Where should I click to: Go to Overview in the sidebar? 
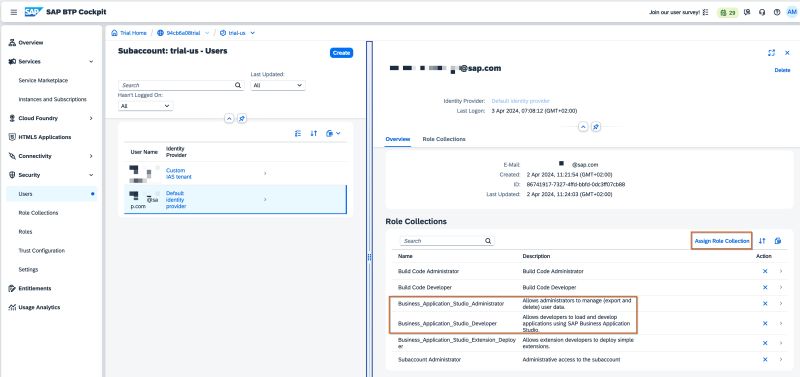(x=31, y=43)
